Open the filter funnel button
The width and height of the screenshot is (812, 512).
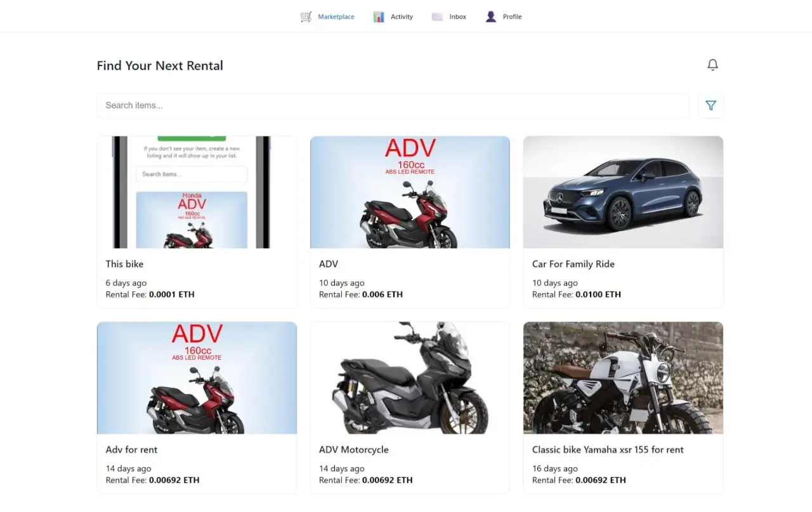pyautogui.click(x=710, y=106)
